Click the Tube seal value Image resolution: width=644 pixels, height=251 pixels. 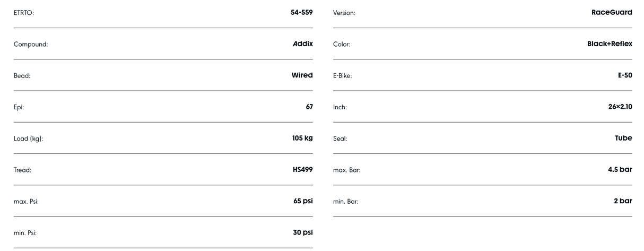(623, 138)
